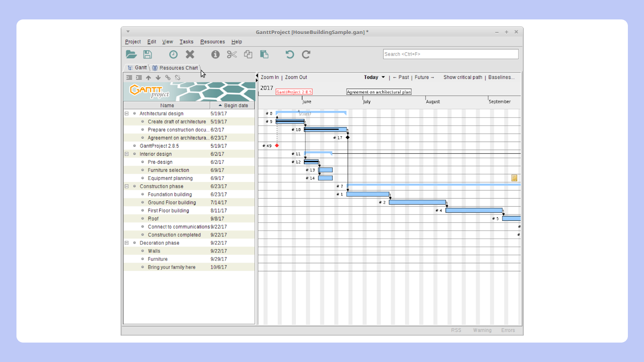Click into the Search field

click(x=450, y=54)
